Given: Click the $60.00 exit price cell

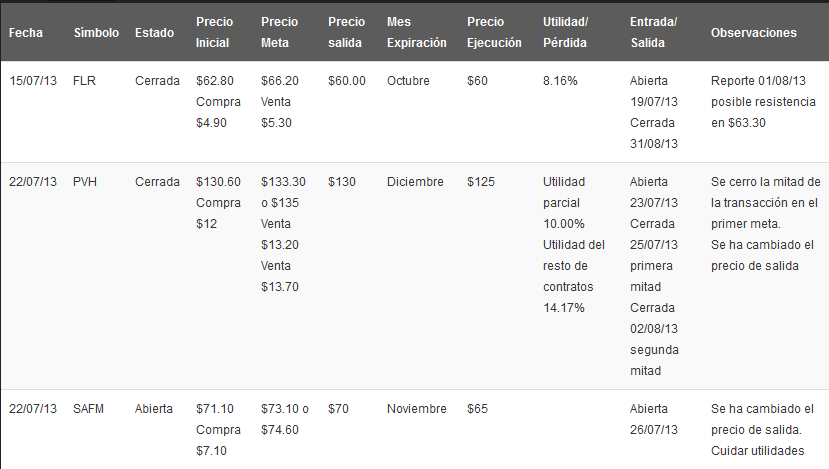Looking at the screenshot, I should click(x=347, y=81).
